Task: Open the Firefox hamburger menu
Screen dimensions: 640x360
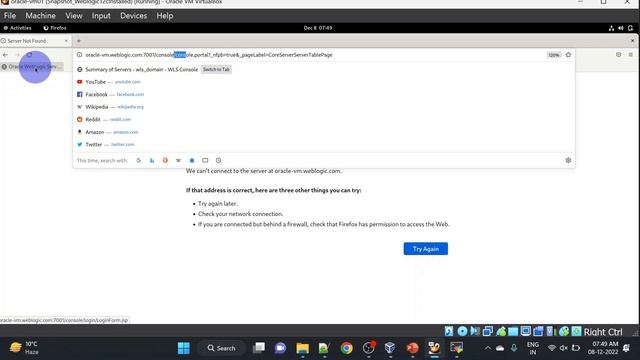Action: [x=631, y=55]
